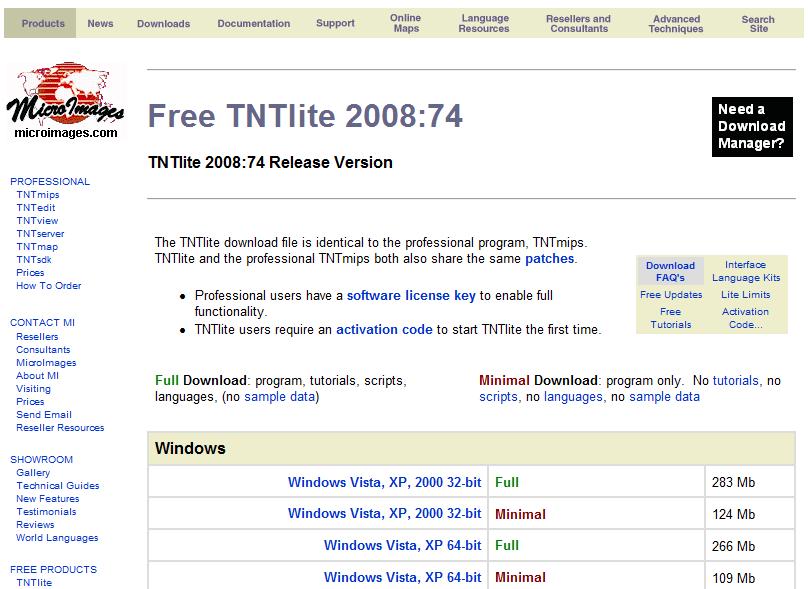Viewport: 808px width, 589px height.
Task: Open the Consultants sidebar link
Action: (43, 349)
